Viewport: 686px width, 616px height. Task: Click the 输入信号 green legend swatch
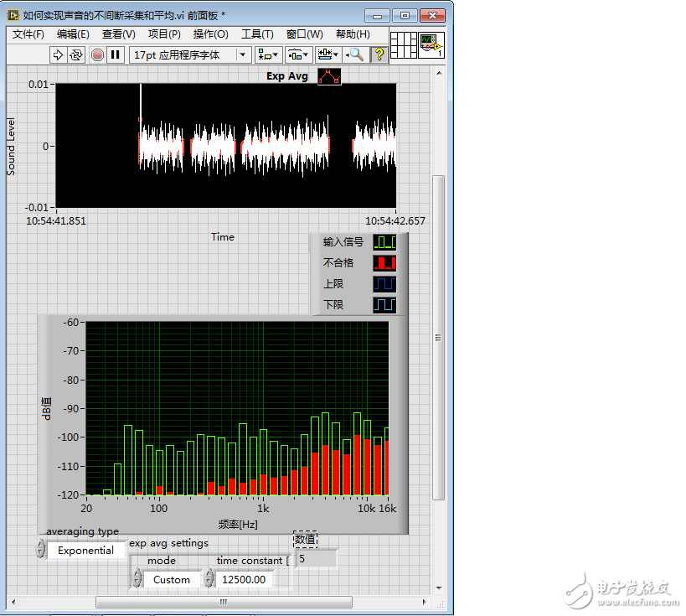click(x=384, y=242)
